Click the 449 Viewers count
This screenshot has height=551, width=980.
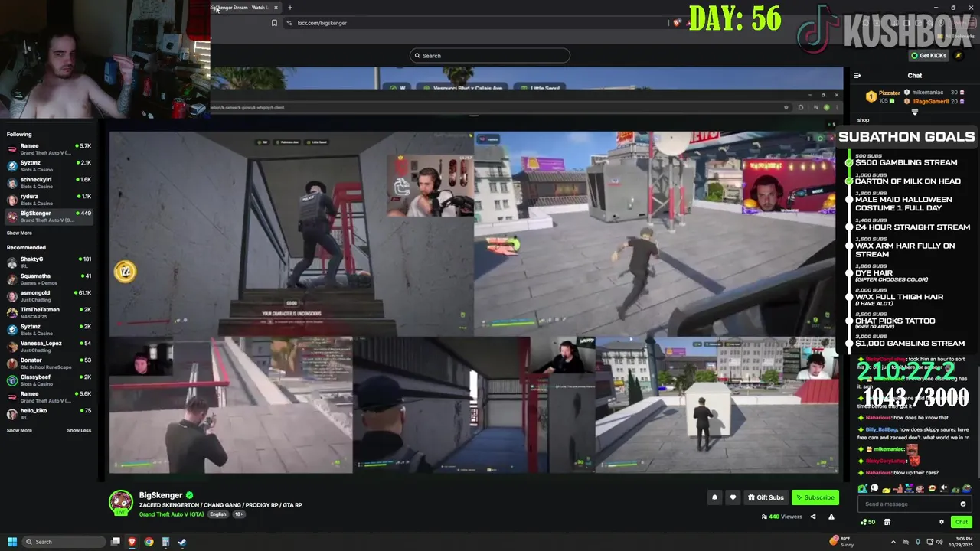coord(782,517)
